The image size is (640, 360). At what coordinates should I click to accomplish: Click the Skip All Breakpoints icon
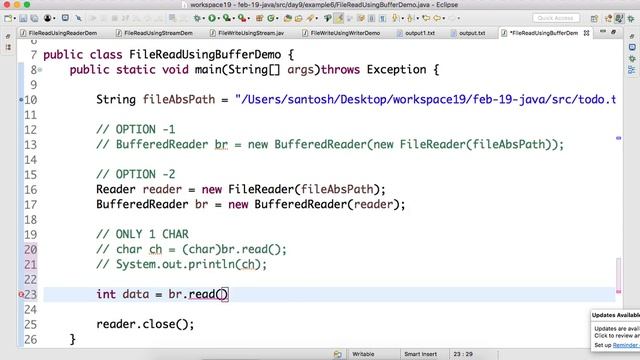coord(78,18)
